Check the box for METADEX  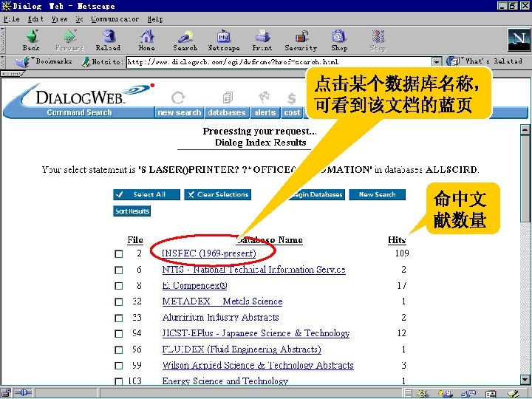(x=119, y=302)
